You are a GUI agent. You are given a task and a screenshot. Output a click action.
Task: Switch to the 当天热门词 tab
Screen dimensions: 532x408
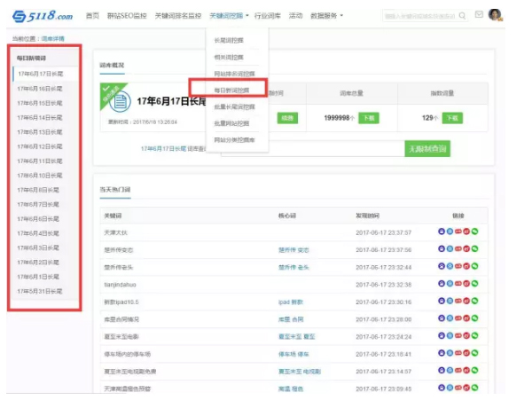click(x=115, y=190)
